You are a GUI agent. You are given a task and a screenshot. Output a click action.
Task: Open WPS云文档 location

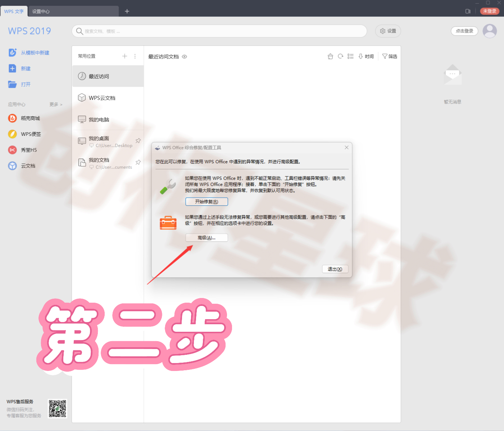tap(108, 98)
